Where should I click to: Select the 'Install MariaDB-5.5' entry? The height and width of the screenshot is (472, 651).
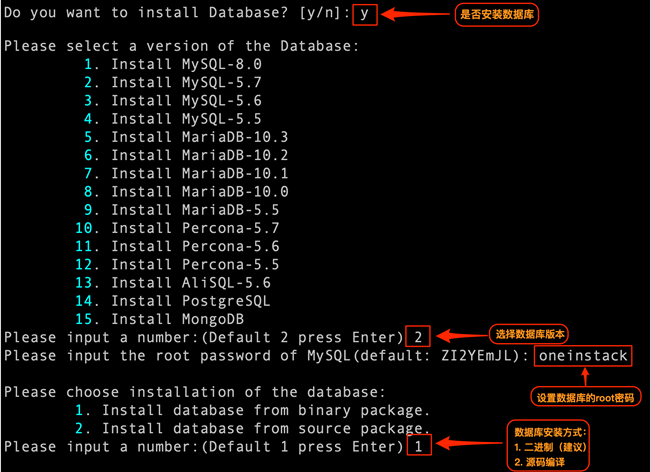pyautogui.click(x=194, y=210)
